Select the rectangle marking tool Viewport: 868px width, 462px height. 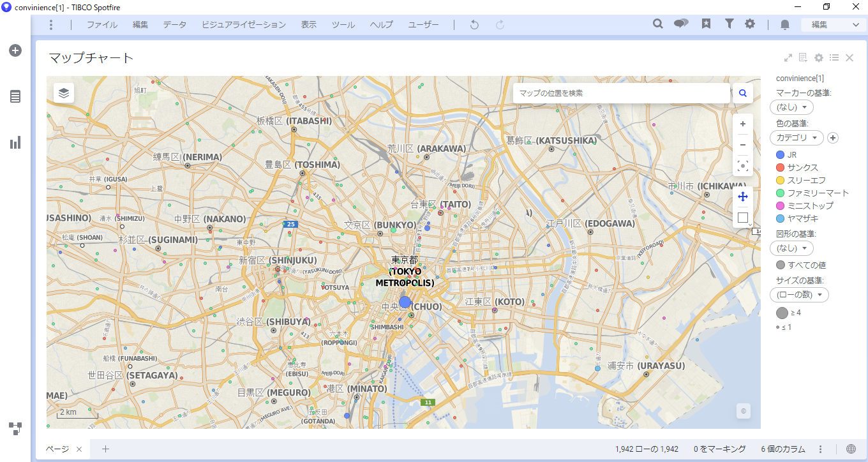tap(743, 218)
